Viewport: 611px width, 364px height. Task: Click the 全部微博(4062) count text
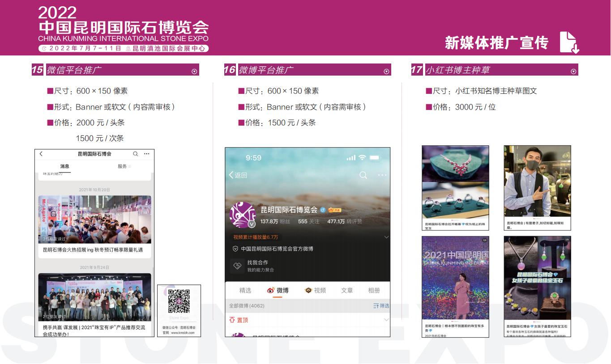(247, 306)
